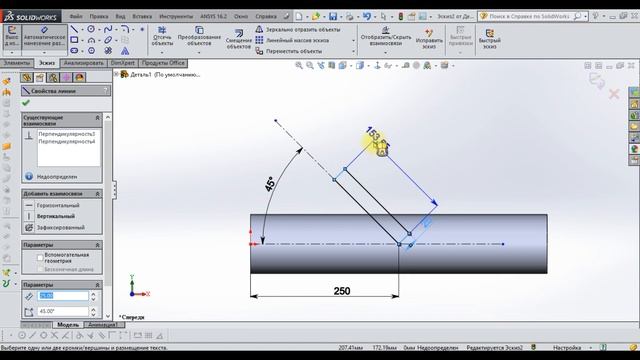
Task: Click the Save toolbar icon
Action: coord(333,16)
